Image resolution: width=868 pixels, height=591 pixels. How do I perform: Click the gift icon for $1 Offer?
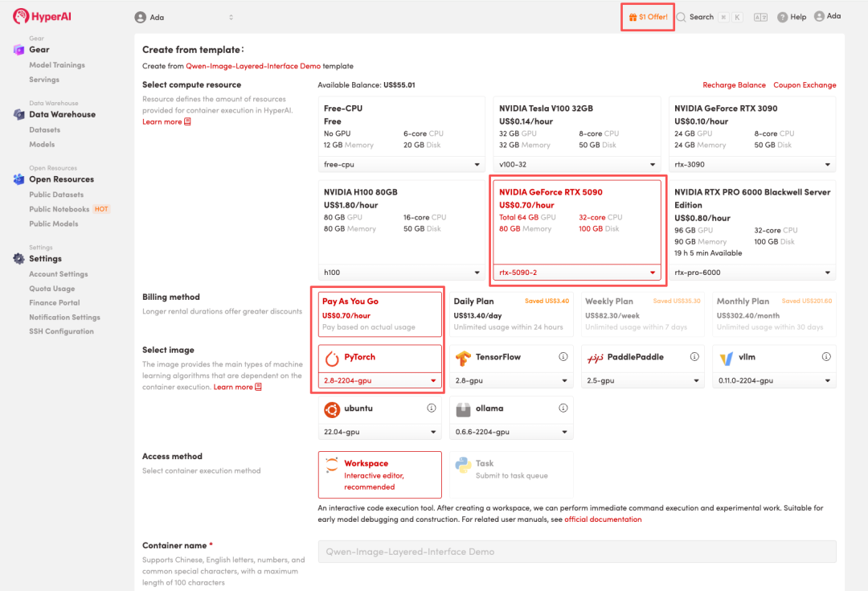pos(633,17)
